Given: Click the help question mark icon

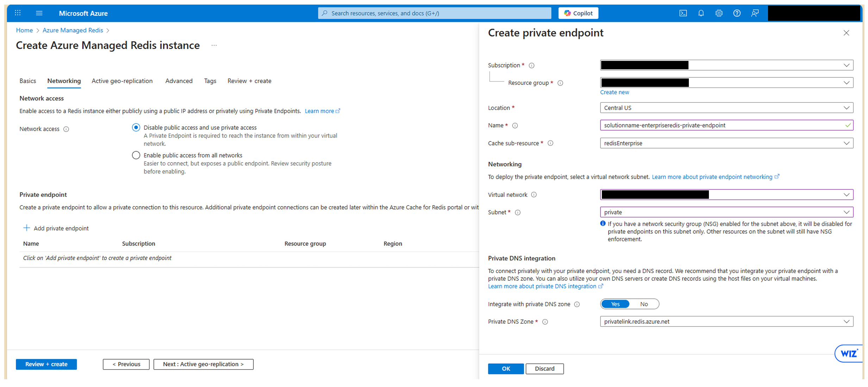Looking at the screenshot, I should pyautogui.click(x=737, y=13).
